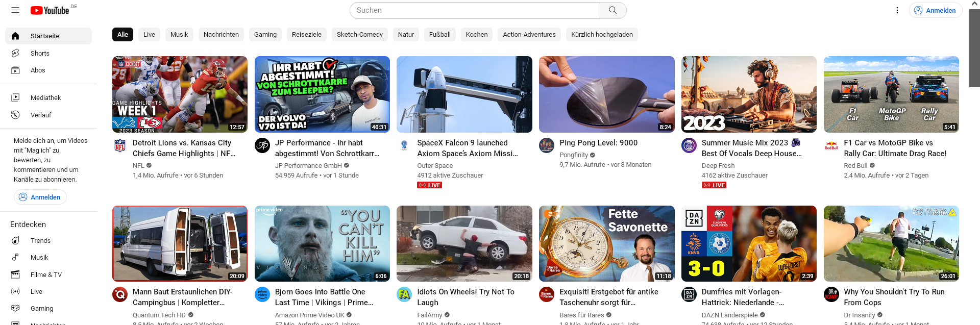
Task: Click the Bares für Rares channel avatar
Action: [547, 294]
